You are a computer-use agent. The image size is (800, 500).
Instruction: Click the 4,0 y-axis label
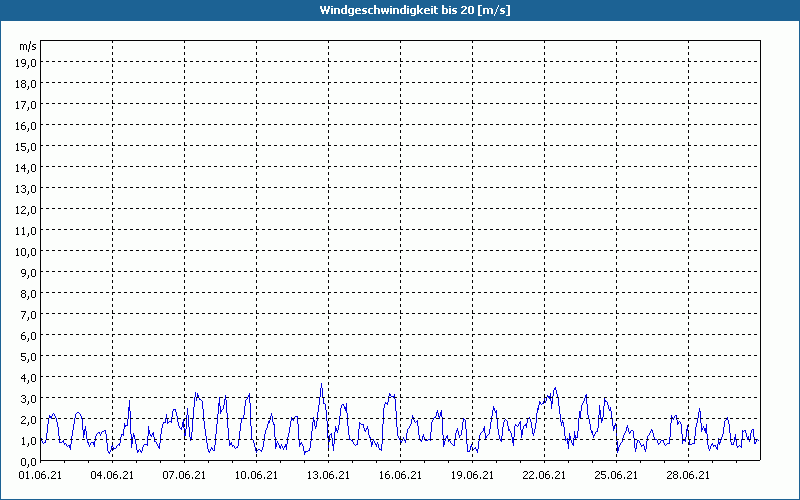[30, 378]
